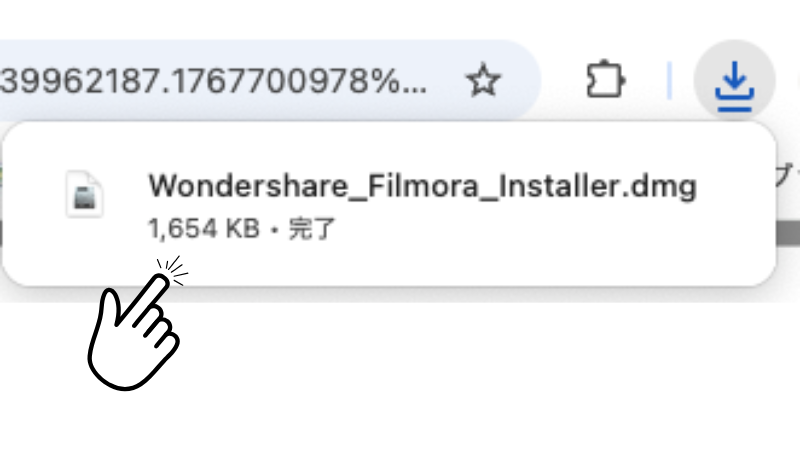Screen dimensions: 800x450
Task: Open the Extensions puzzle icon
Action: click(603, 81)
